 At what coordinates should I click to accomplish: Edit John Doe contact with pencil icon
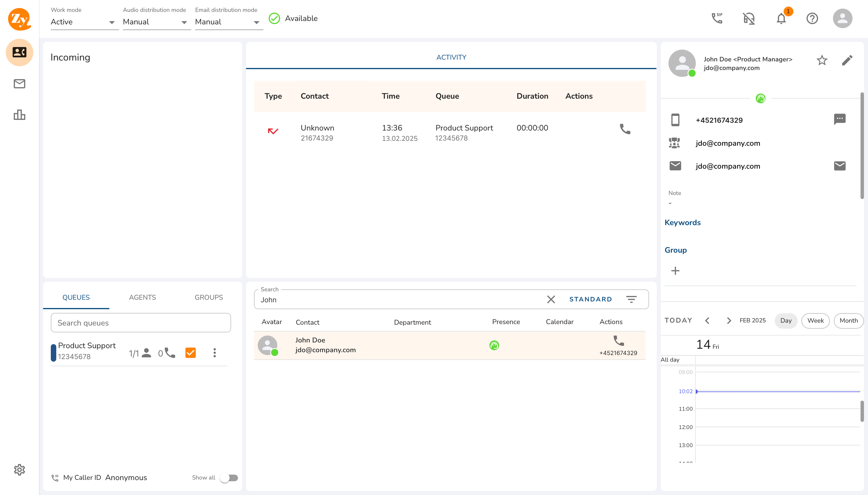pyautogui.click(x=847, y=60)
